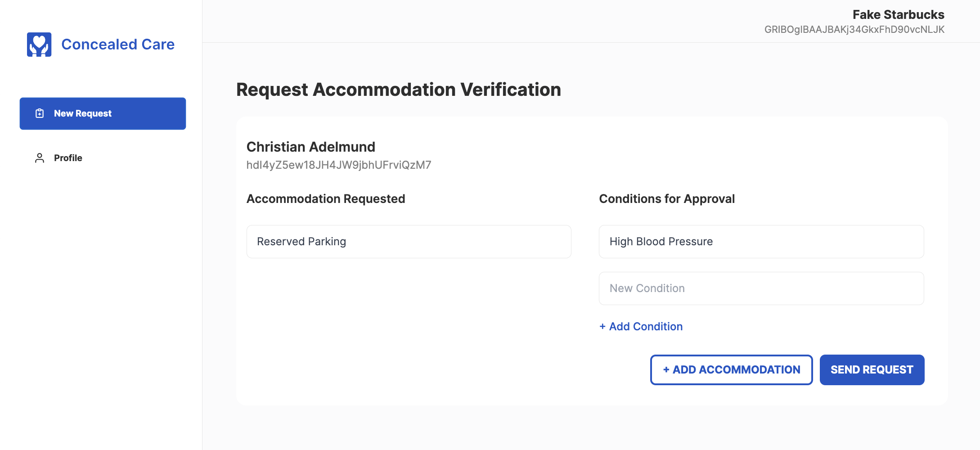Click the Christian Adelmund patient name
Screen dimensions: 980x450
[x=310, y=147]
